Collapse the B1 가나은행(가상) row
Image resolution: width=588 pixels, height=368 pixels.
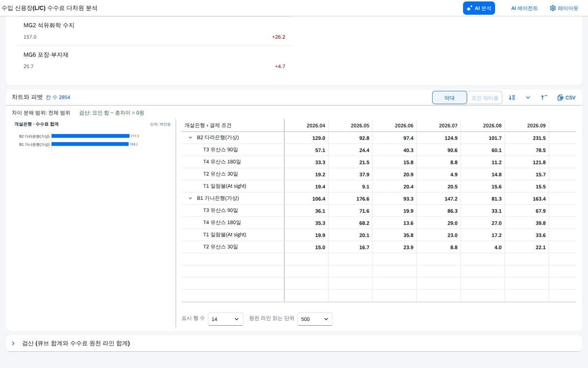click(191, 199)
